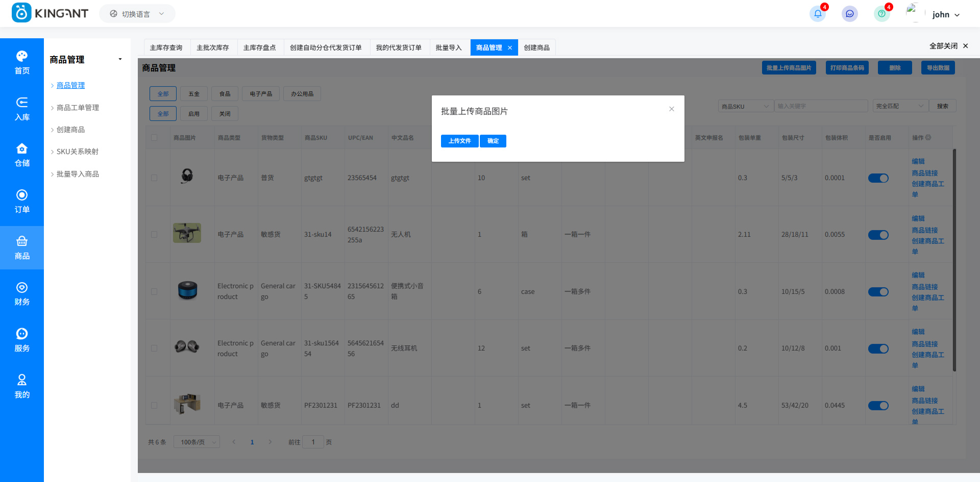Click the 上传文件 upload button
Viewport: 980px width, 482px height.
point(459,141)
